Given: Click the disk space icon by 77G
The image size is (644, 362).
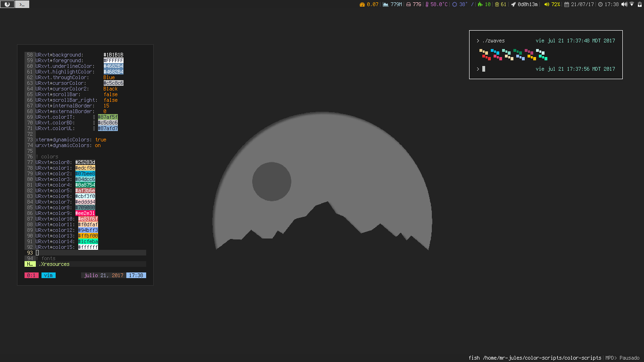Looking at the screenshot, I should click(408, 4).
